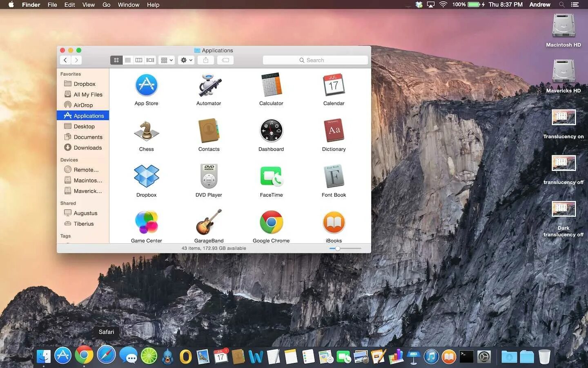Image resolution: width=588 pixels, height=368 pixels.
Task: Select the GarageBand application icon
Action: [x=209, y=222]
